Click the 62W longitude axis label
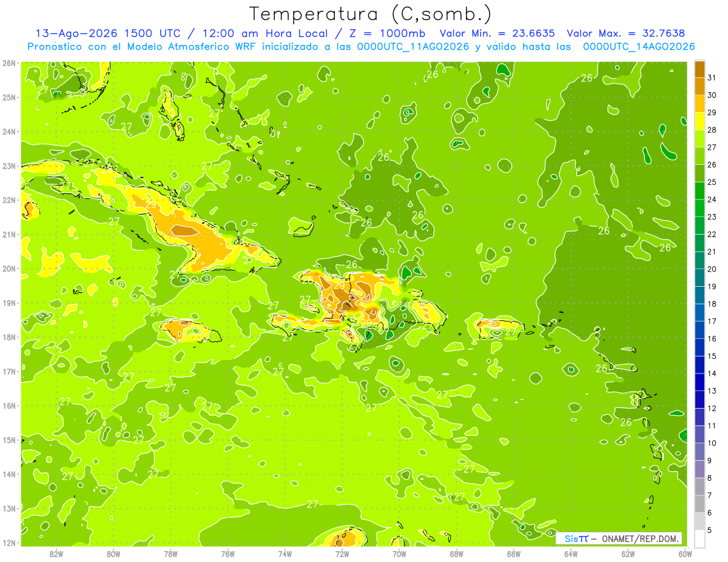 tap(628, 553)
